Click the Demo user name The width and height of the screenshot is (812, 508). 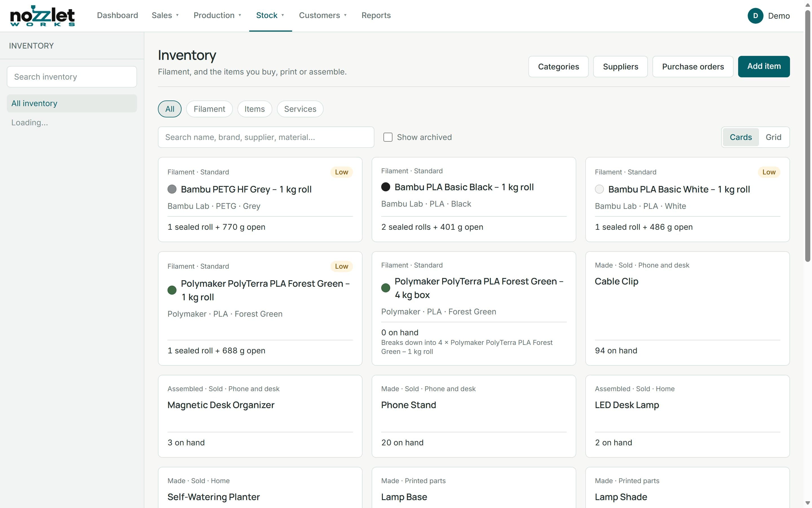point(779,16)
